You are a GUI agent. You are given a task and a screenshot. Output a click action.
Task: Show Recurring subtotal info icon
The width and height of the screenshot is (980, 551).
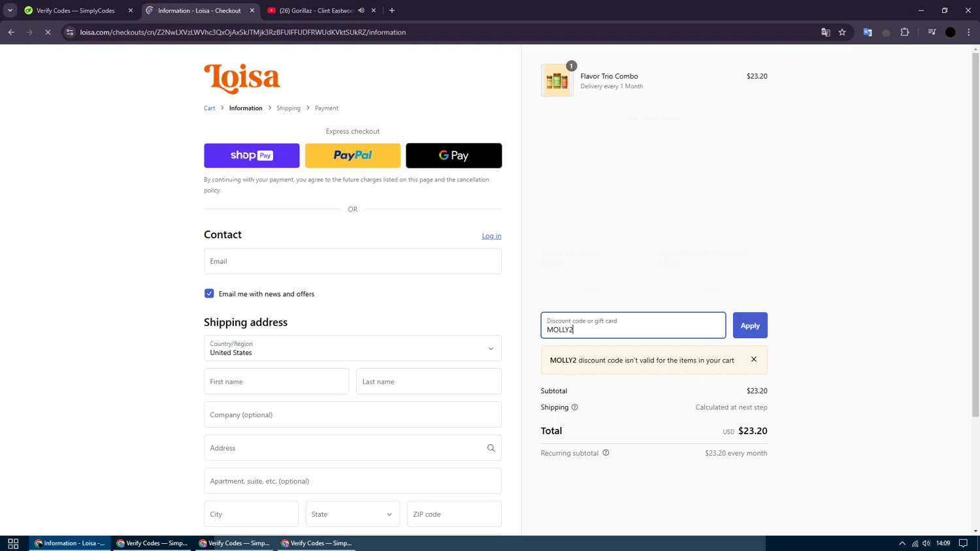606,453
